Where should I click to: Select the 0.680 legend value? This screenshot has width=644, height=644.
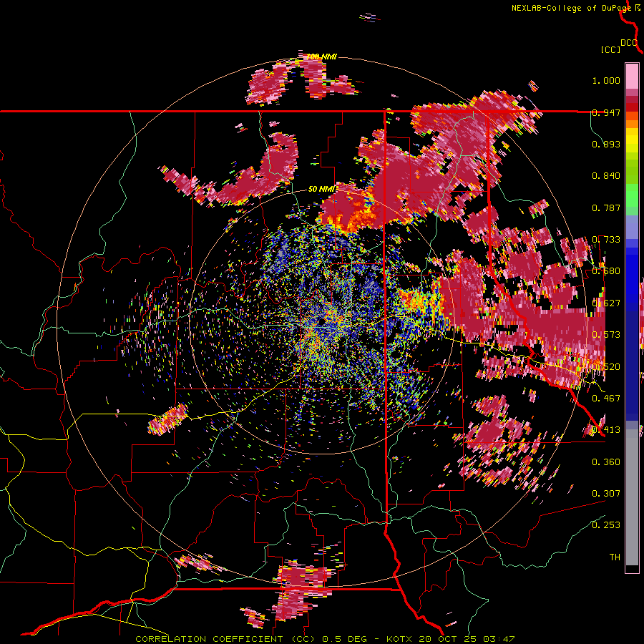(x=606, y=271)
